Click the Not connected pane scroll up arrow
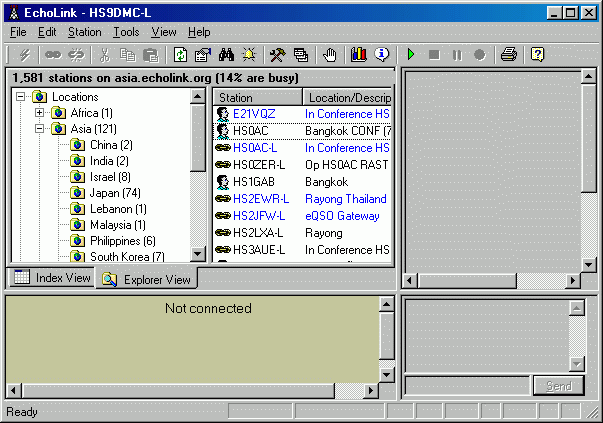603x423 pixels. pyautogui.click(x=386, y=305)
